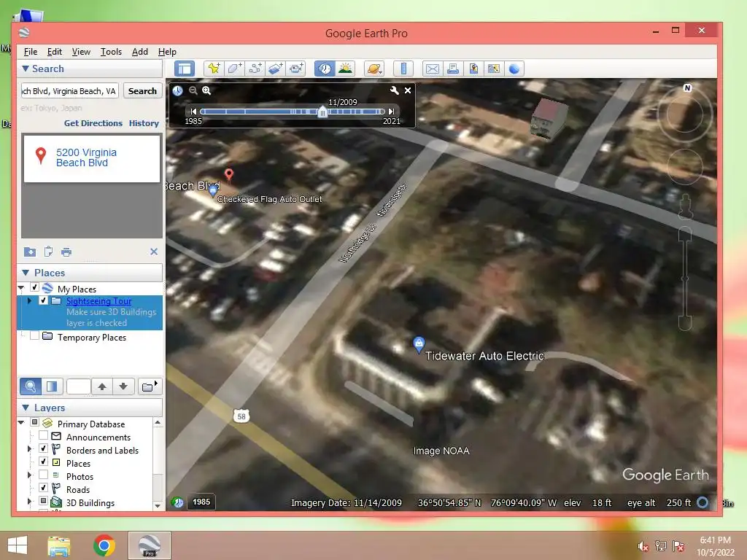Screen dimensions: 747x560
Task: Expand the Photos layer node
Action: click(29, 475)
